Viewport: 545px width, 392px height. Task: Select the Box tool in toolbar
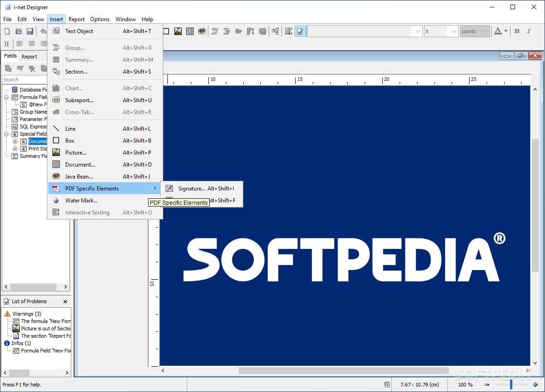pos(166,31)
